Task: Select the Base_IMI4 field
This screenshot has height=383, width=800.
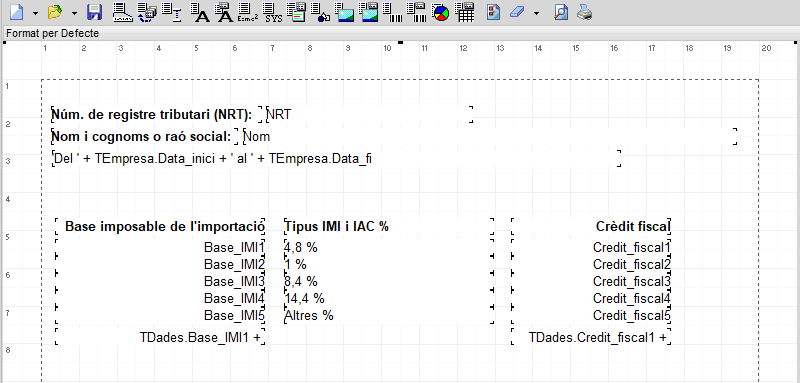Action: (x=160, y=298)
